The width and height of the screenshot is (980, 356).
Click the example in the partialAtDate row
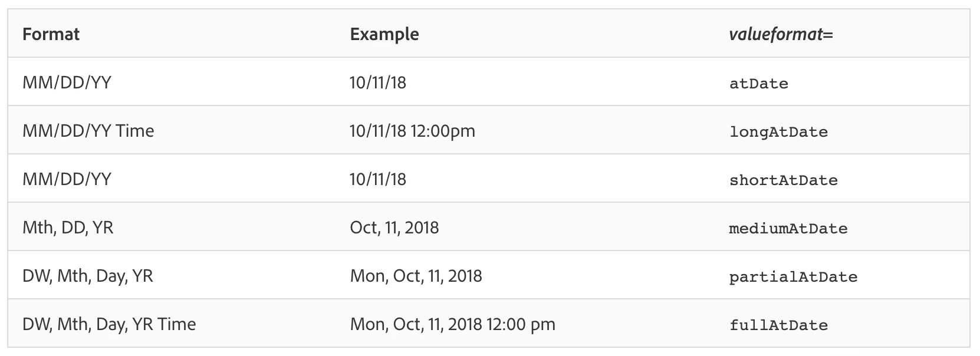[416, 276]
